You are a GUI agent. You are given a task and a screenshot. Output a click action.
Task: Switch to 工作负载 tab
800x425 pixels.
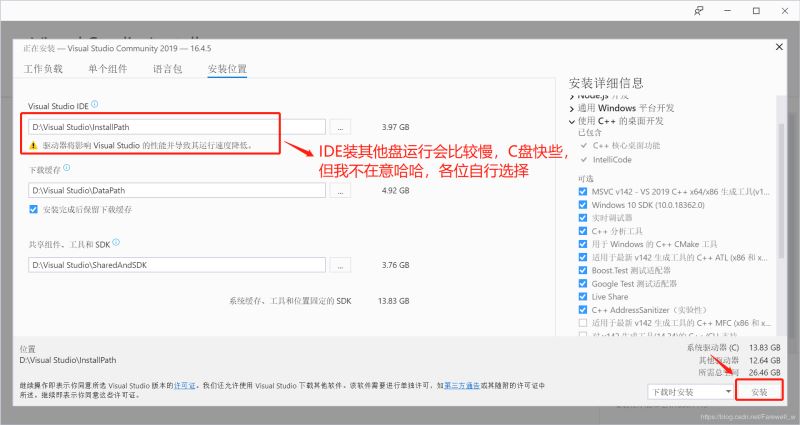pyautogui.click(x=43, y=69)
